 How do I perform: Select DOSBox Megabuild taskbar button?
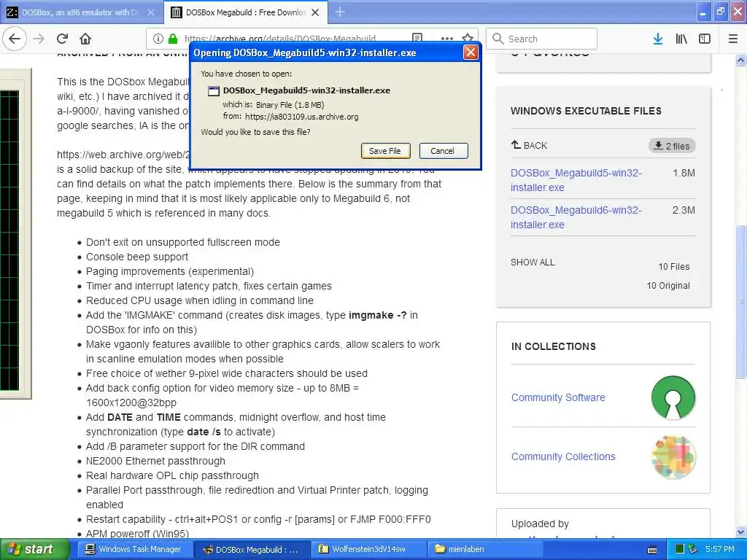click(x=252, y=549)
